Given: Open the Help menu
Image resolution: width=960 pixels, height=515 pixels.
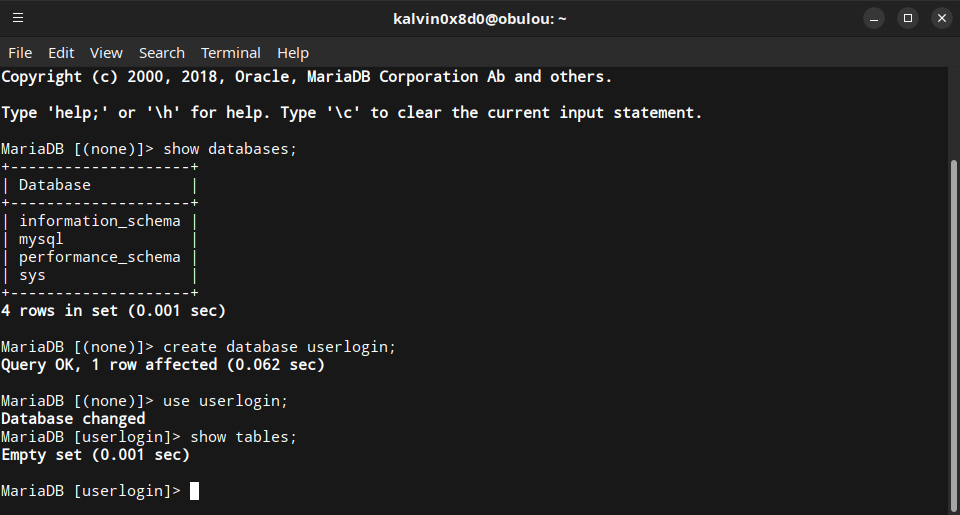Looking at the screenshot, I should [x=293, y=53].
